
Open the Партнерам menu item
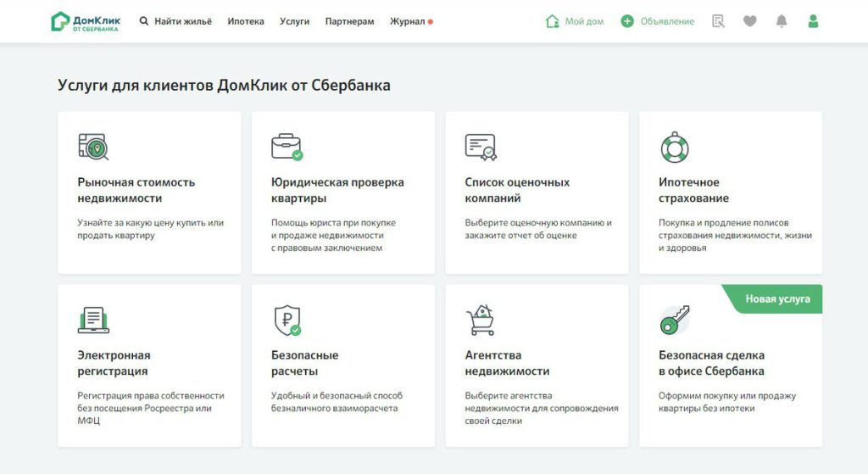pyautogui.click(x=349, y=21)
